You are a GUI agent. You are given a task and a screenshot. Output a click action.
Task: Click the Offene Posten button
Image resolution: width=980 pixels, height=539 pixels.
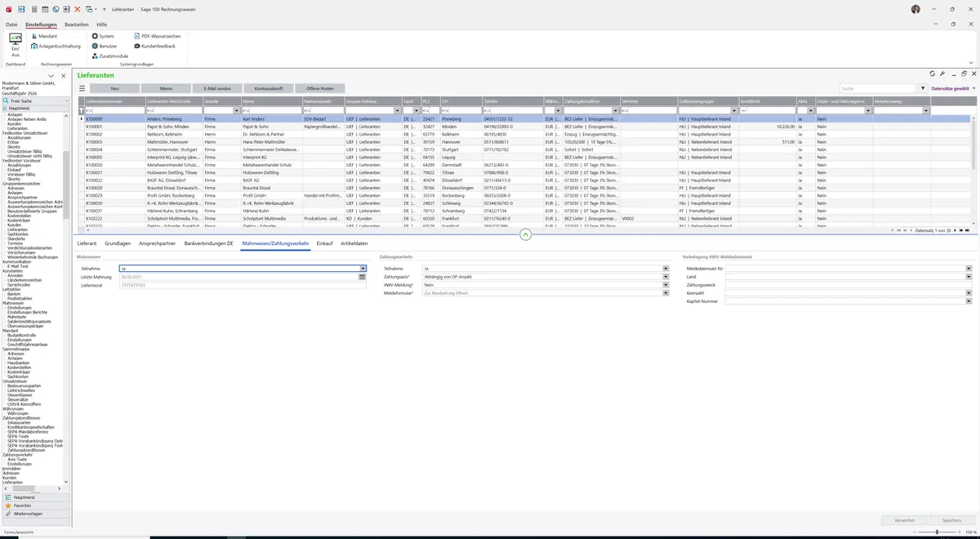(x=320, y=88)
